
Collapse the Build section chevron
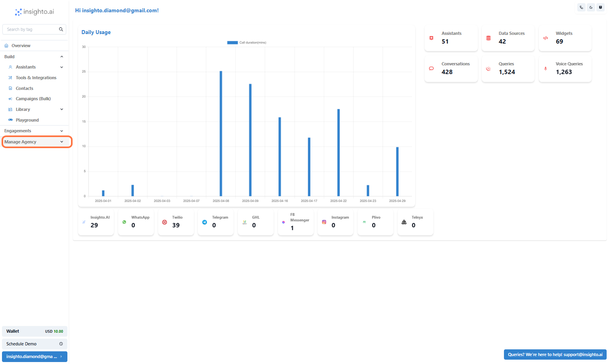click(61, 57)
